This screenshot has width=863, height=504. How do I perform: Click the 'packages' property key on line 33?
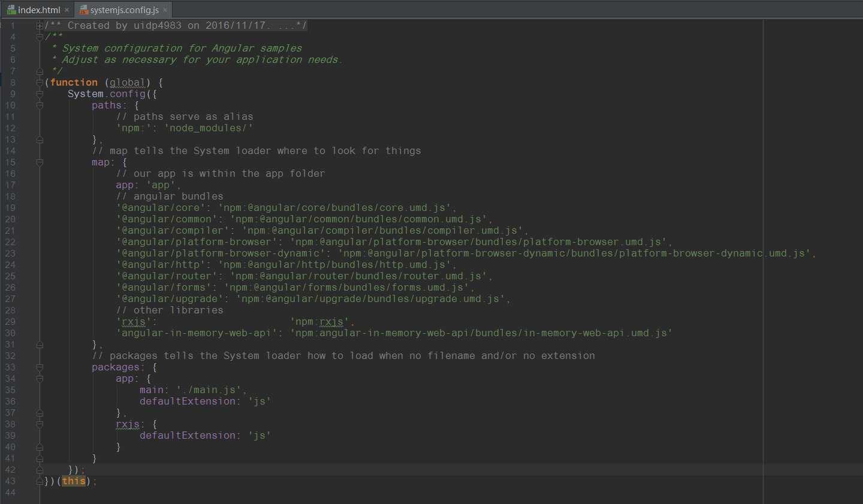[116, 367]
